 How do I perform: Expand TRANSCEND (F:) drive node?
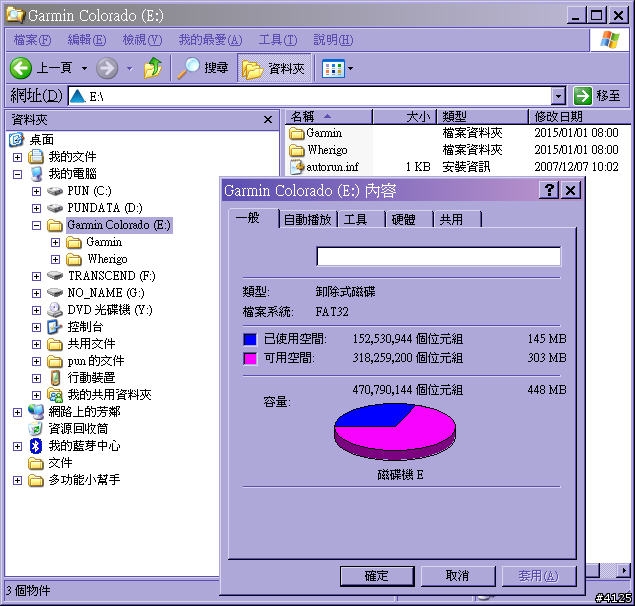click(36, 276)
